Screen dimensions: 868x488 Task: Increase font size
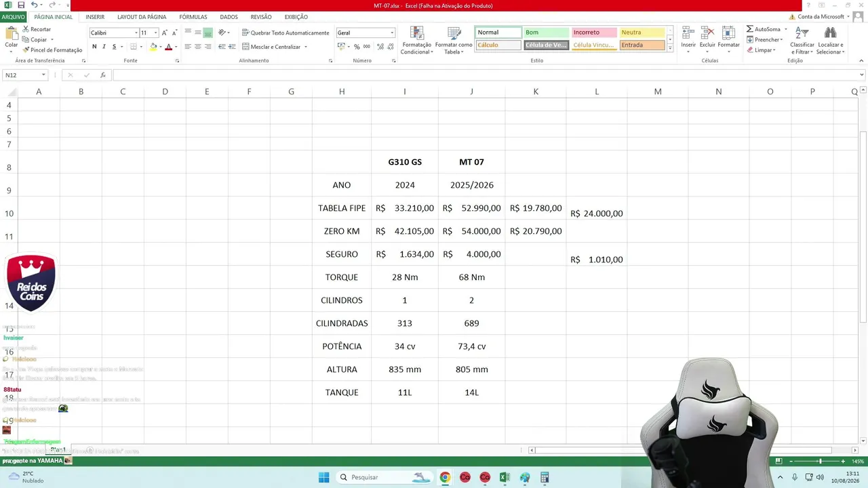pyautogui.click(x=165, y=33)
